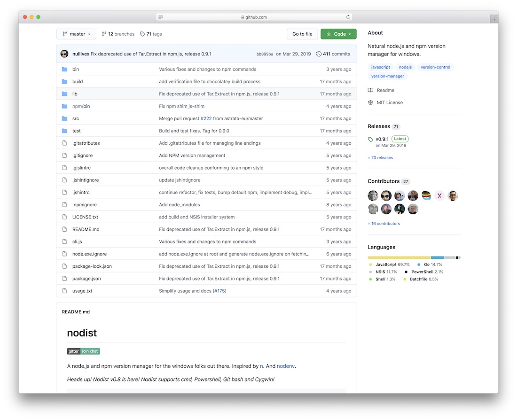517x420 pixels.
Task: Open the bin folder icon
Action: tap(65, 69)
